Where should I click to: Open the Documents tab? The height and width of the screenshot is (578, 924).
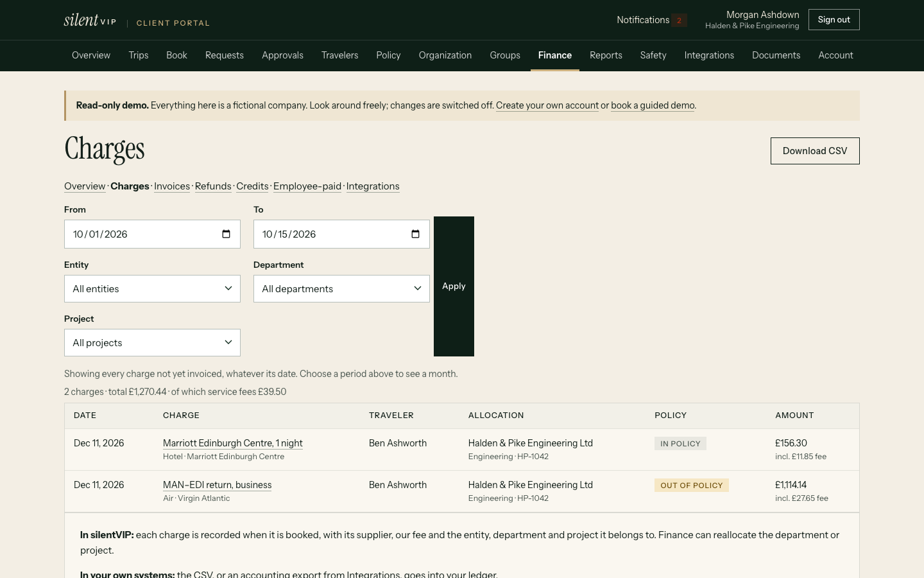coord(776,55)
